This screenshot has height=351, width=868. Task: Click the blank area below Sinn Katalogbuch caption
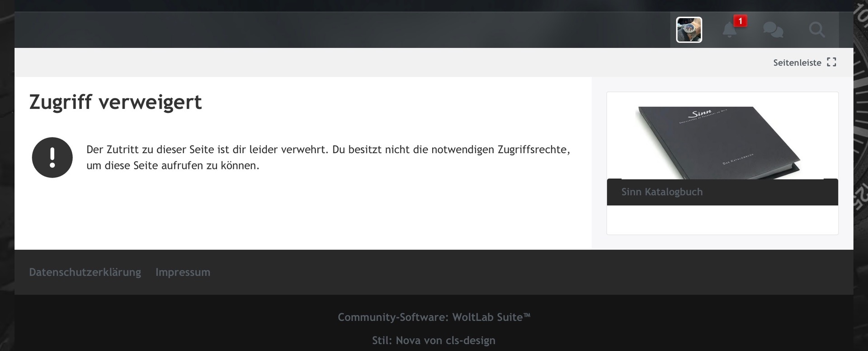click(x=722, y=220)
